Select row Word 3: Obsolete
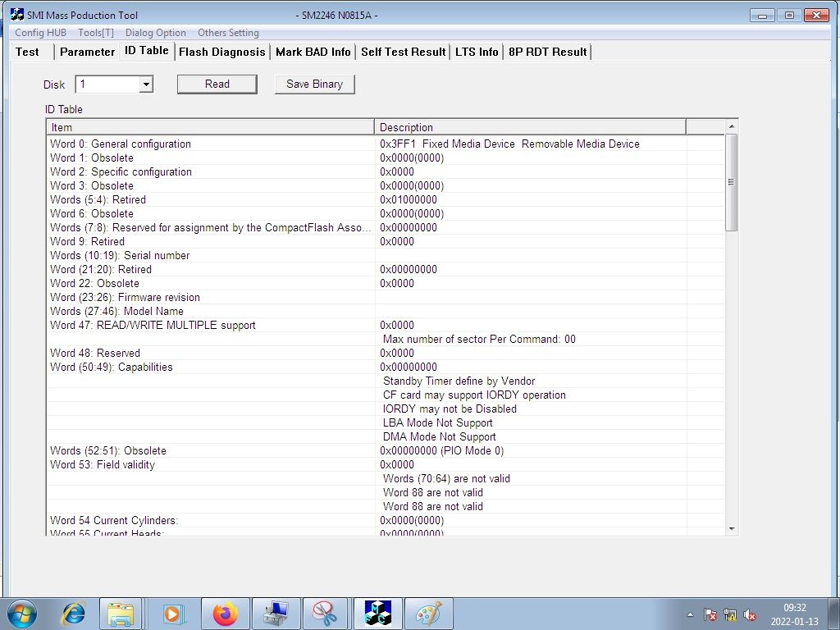 [x=386, y=186]
